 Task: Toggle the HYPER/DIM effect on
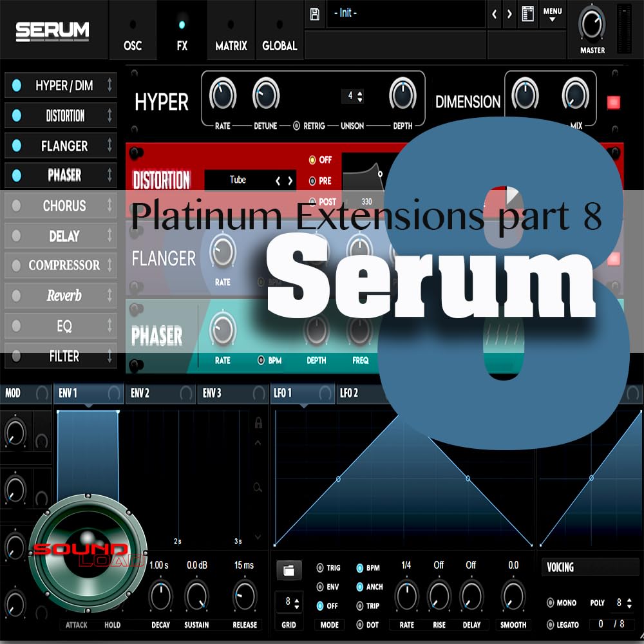17,86
